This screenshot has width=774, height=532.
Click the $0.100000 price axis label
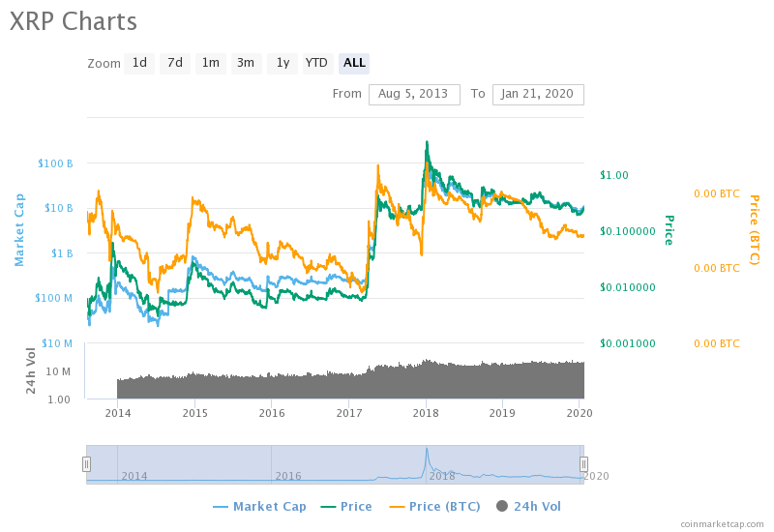tap(627, 231)
